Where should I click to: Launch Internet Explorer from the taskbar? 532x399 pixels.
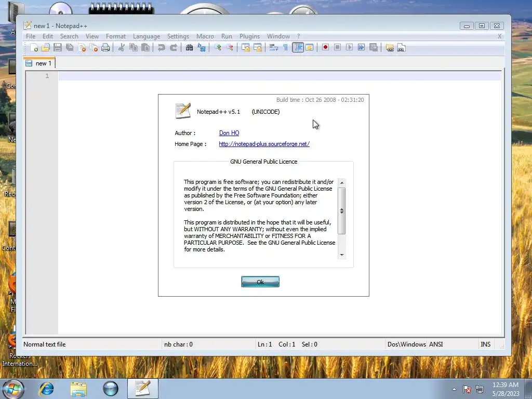pyautogui.click(x=46, y=389)
